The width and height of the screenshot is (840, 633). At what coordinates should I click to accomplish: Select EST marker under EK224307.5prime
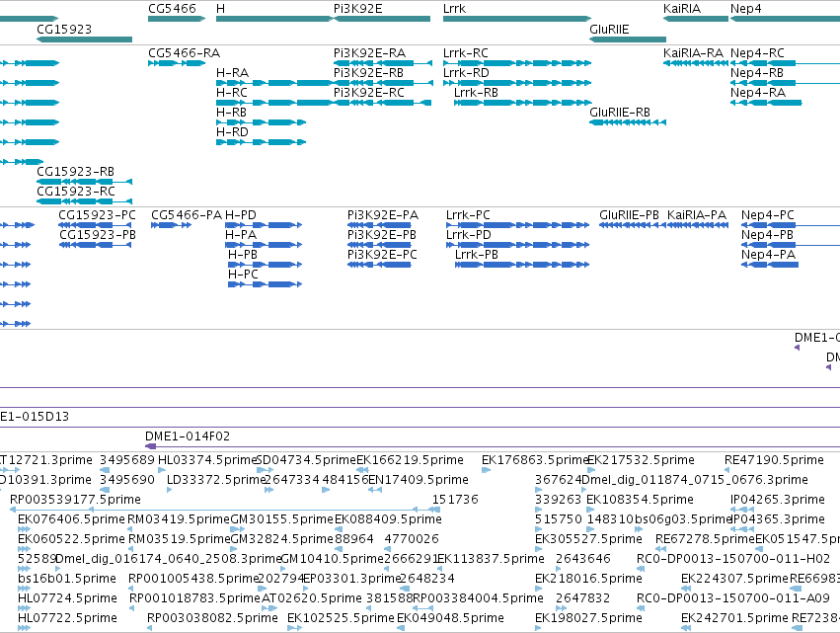[x=685, y=589]
